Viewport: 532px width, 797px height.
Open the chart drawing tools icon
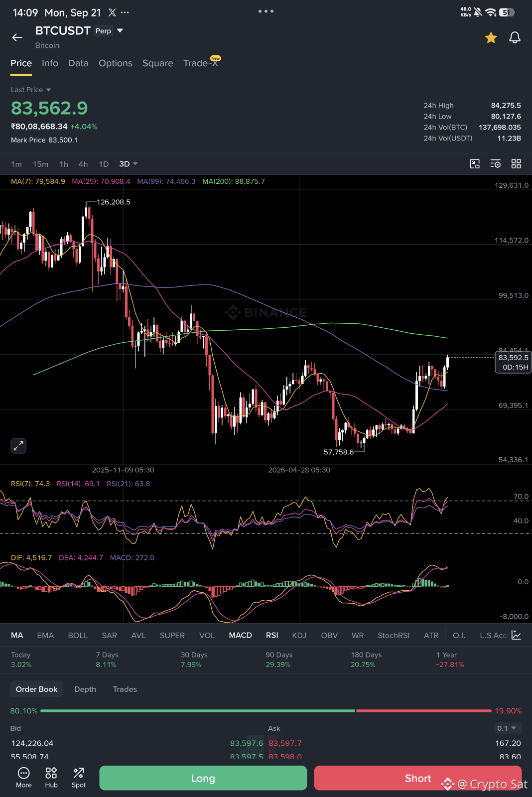pos(475,164)
